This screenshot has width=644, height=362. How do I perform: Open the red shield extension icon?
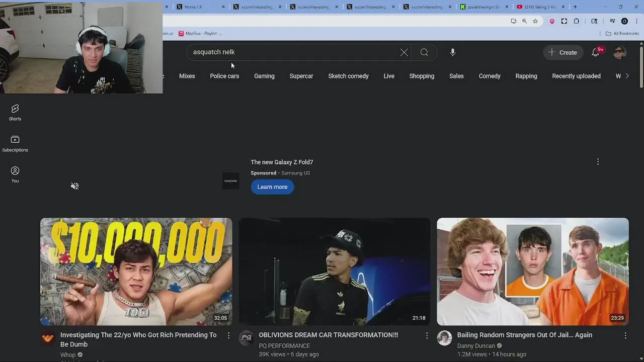[552, 21]
